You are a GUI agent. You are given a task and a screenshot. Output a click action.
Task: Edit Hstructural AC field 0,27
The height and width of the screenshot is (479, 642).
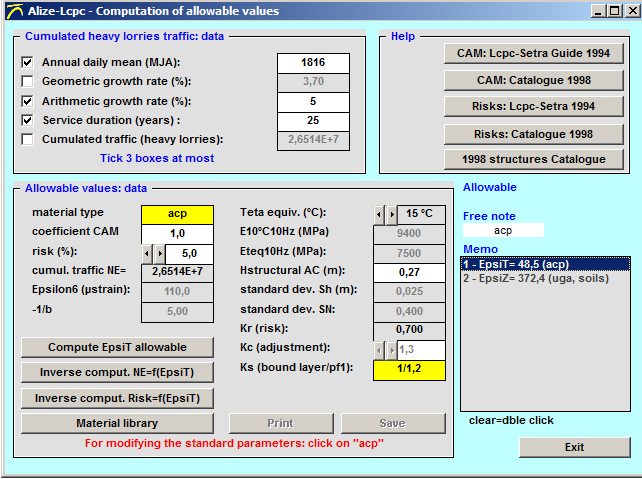pyautogui.click(x=409, y=273)
